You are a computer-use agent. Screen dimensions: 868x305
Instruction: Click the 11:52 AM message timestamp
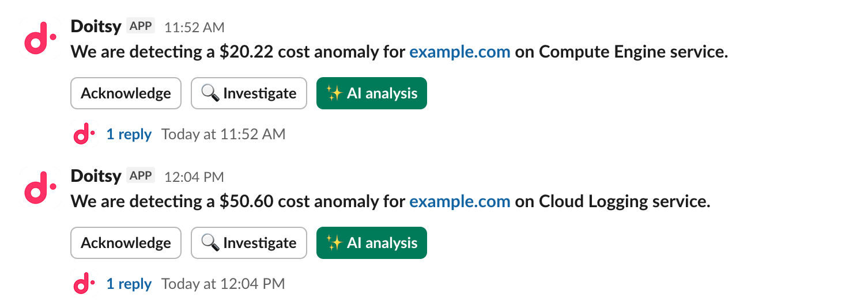tap(194, 28)
